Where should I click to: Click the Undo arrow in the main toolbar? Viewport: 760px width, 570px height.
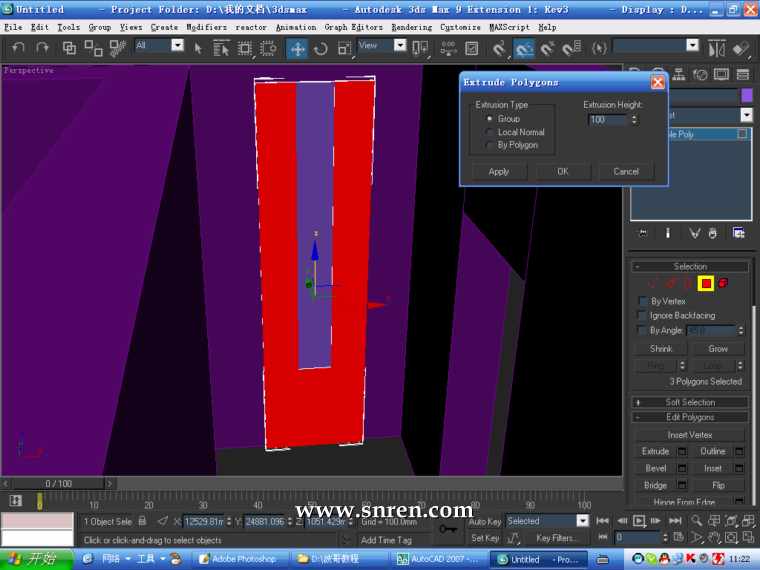[18, 47]
